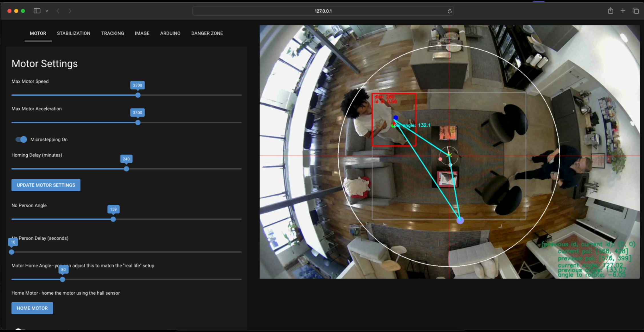Go to the Arduino tab
Viewport: 644px width, 332px height.
click(170, 33)
